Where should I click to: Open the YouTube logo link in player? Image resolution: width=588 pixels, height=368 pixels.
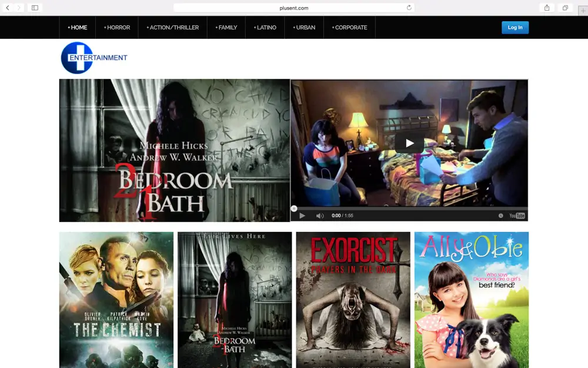click(x=517, y=216)
